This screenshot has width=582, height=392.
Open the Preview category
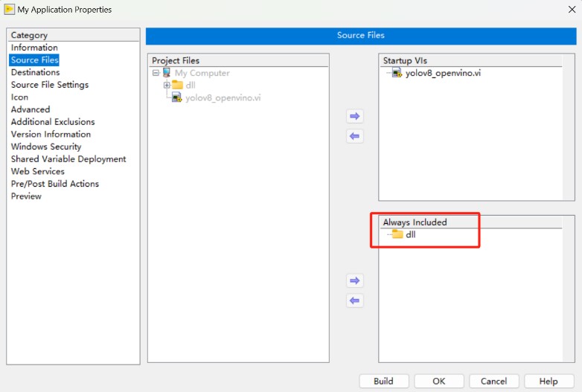coord(26,196)
